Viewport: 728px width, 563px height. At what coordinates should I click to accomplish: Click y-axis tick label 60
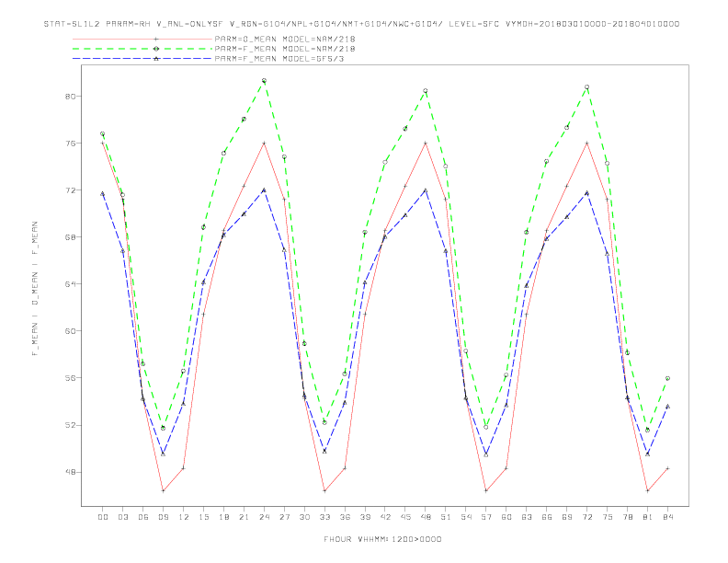pos(71,331)
